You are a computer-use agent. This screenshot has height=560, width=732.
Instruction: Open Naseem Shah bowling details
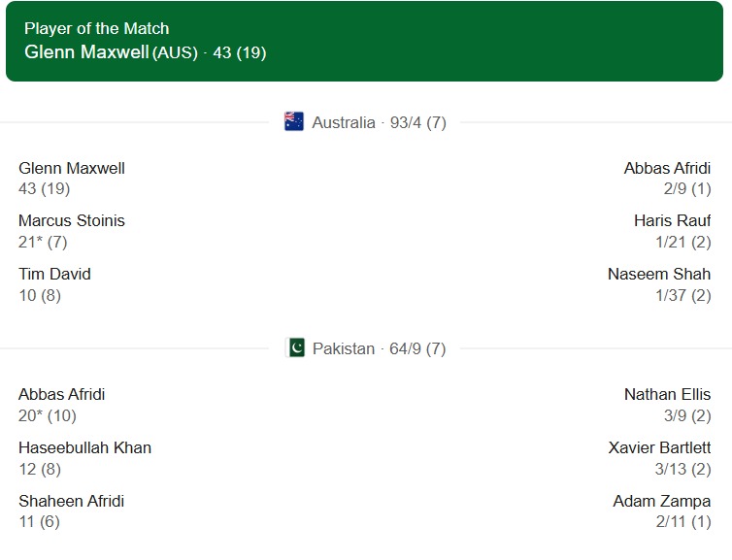659,274
